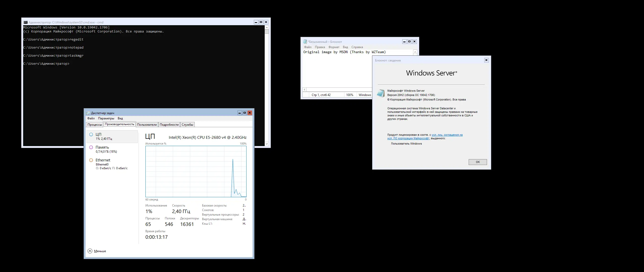The width and height of the screenshot is (644, 272).
Task: Open Task Manager Параметры menu
Action: 106,118
